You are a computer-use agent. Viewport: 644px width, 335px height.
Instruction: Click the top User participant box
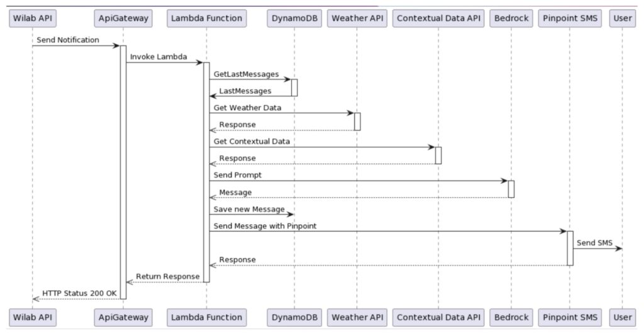622,18
